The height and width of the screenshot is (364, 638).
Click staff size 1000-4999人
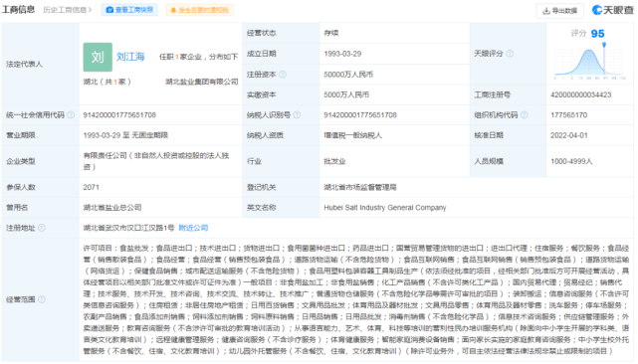571,161
